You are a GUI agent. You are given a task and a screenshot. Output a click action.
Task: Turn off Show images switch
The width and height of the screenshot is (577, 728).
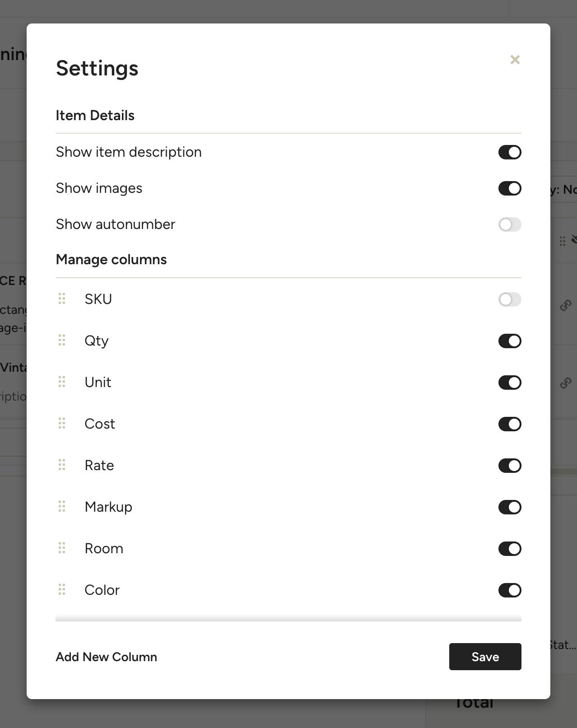tap(509, 188)
